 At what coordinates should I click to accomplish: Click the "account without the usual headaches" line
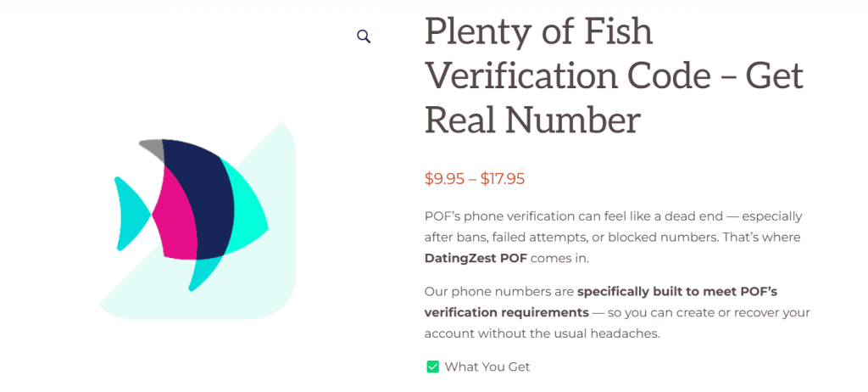click(x=542, y=333)
